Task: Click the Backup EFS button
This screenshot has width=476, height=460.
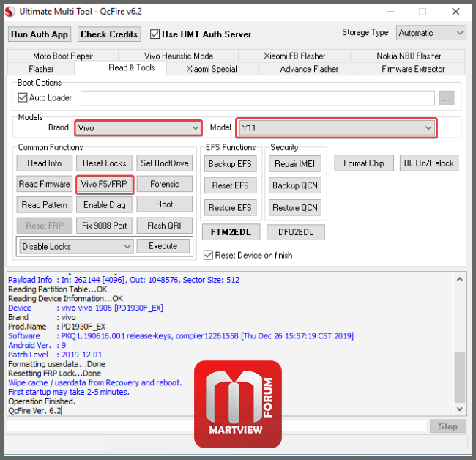Action: coord(230,164)
